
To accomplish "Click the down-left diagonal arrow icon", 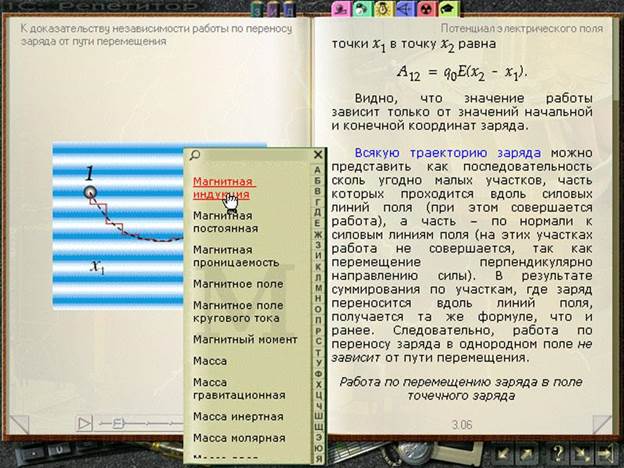I will pos(504,453).
